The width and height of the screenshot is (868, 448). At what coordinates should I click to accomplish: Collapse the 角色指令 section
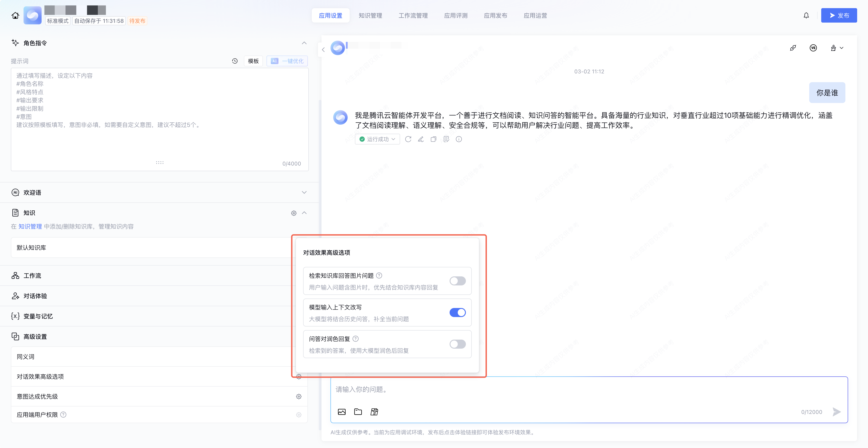pyautogui.click(x=304, y=43)
